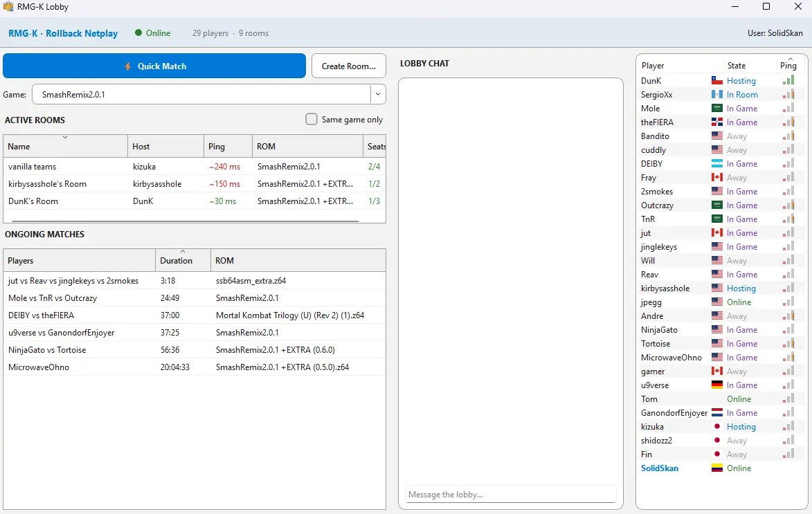
Task: Click the active rooms horizontal scrollbar
Action: [x=186, y=221]
